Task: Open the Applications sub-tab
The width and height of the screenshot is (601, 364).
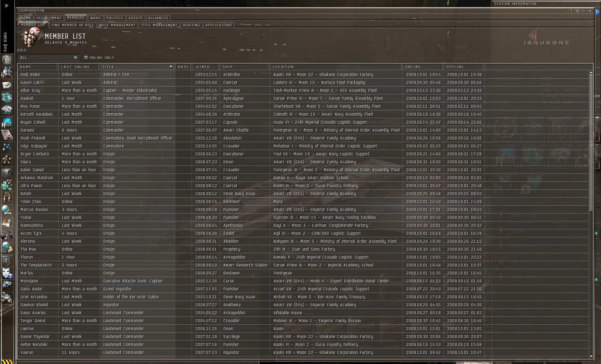Action: click(x=218, y=25)
